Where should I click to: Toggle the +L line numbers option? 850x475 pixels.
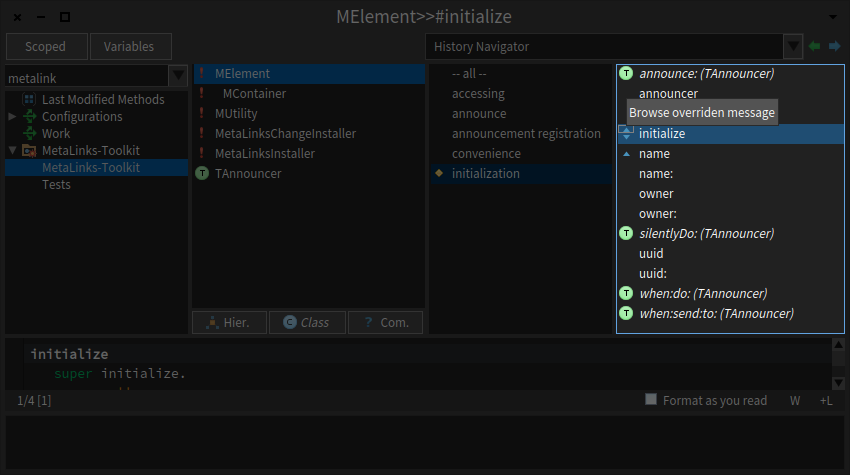pos(826,401)
